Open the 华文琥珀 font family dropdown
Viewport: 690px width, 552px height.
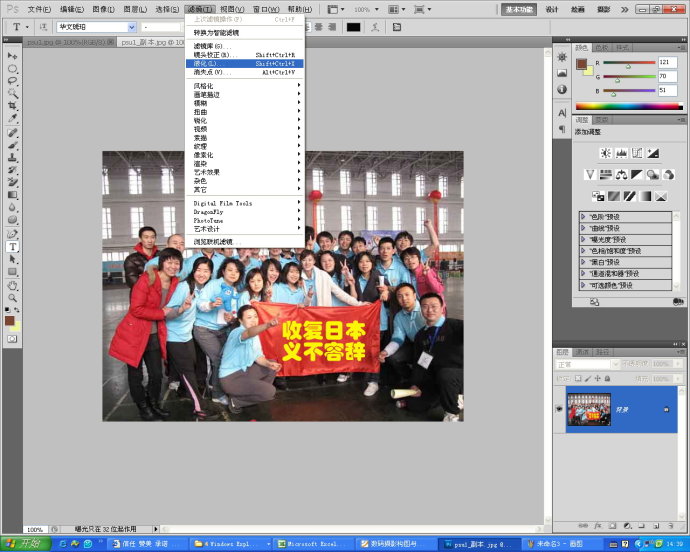point(131,27)
